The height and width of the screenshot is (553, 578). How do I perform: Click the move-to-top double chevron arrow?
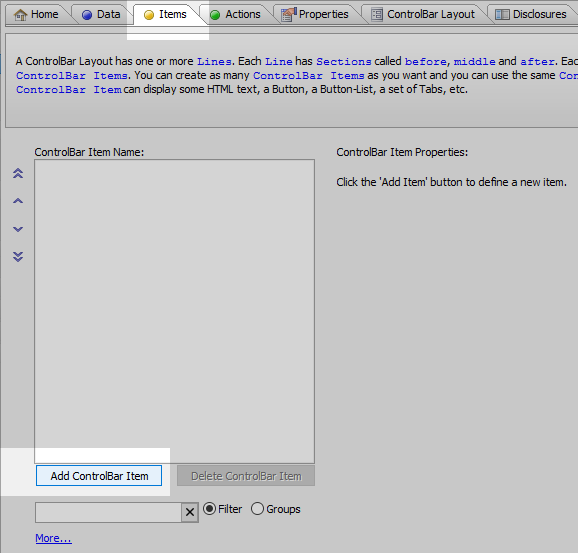(x=18, y=173)
